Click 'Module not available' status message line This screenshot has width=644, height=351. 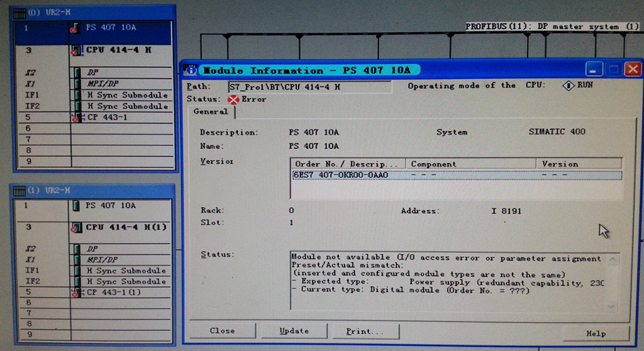[x=446, y=258]
